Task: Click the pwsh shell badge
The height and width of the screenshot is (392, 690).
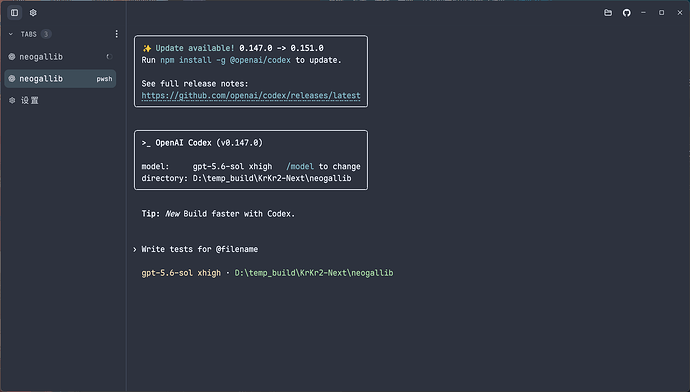Action: [104, 79]
